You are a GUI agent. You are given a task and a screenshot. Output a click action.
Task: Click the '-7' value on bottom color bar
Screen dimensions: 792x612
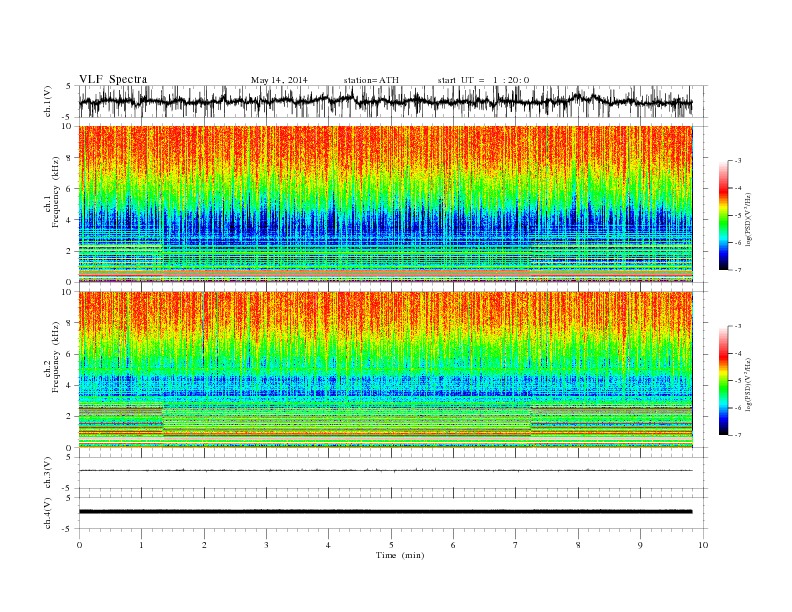point(737,435)
